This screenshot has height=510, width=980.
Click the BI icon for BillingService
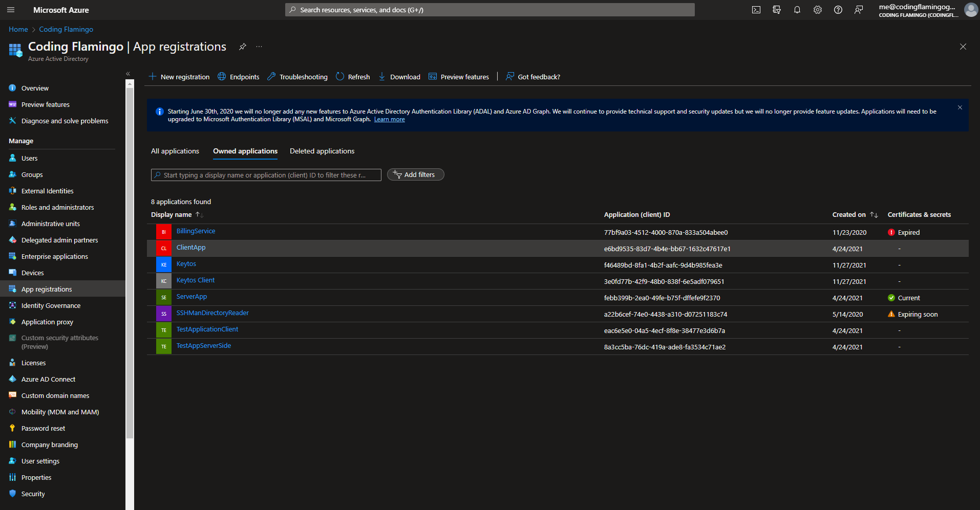tap(164, 232)
